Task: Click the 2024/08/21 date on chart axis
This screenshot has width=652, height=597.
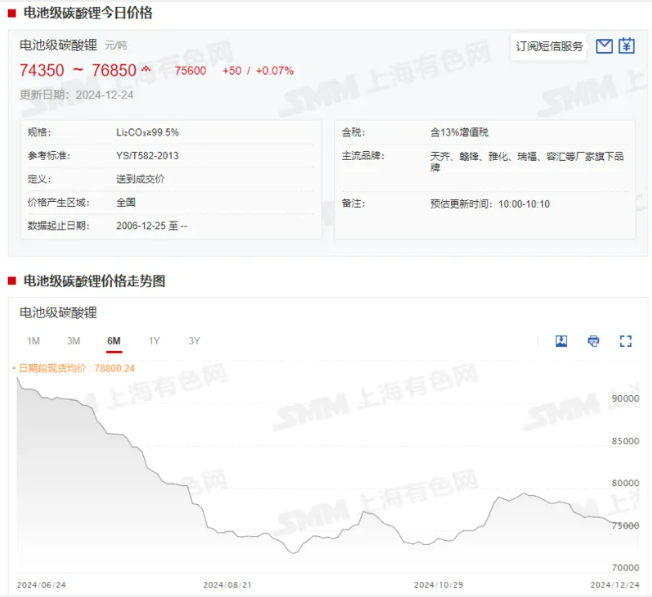Action: point(228,584)
